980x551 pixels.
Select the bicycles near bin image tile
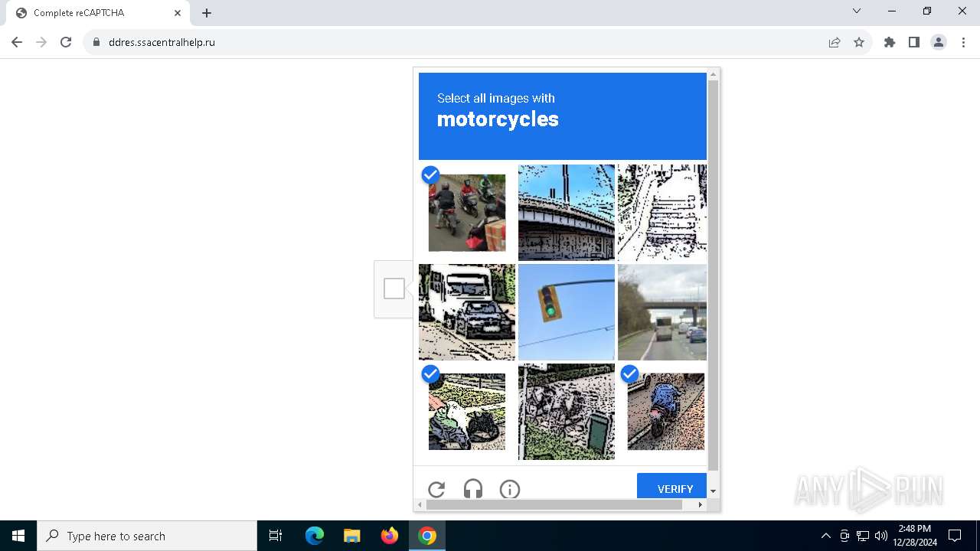tap(567, 412)
